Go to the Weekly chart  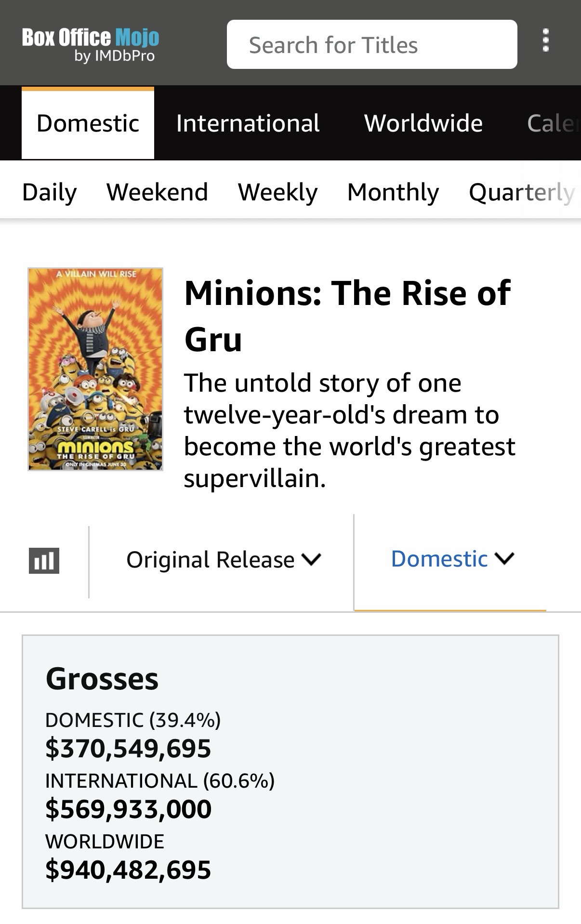click(x=277, y=192)
